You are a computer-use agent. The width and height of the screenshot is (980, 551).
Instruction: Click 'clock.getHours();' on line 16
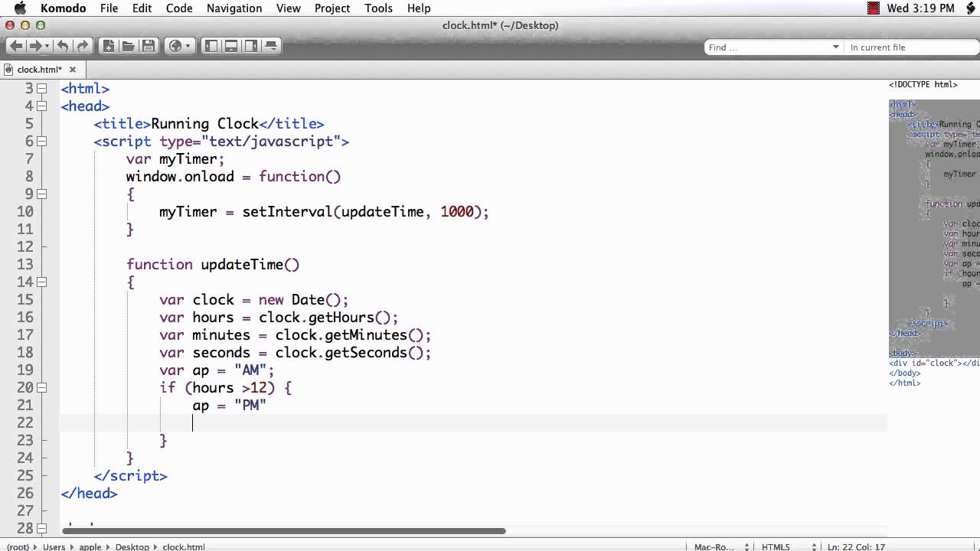point(328,318)
